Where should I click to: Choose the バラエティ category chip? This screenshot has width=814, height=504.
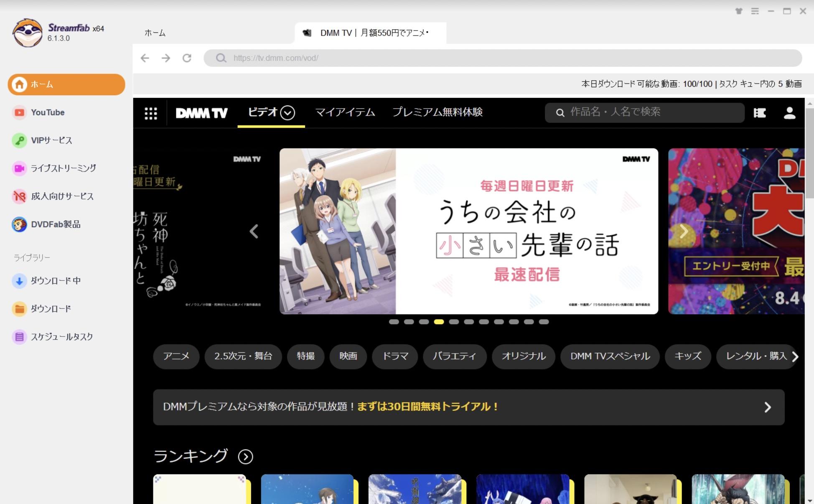click(x=455, y=356)
